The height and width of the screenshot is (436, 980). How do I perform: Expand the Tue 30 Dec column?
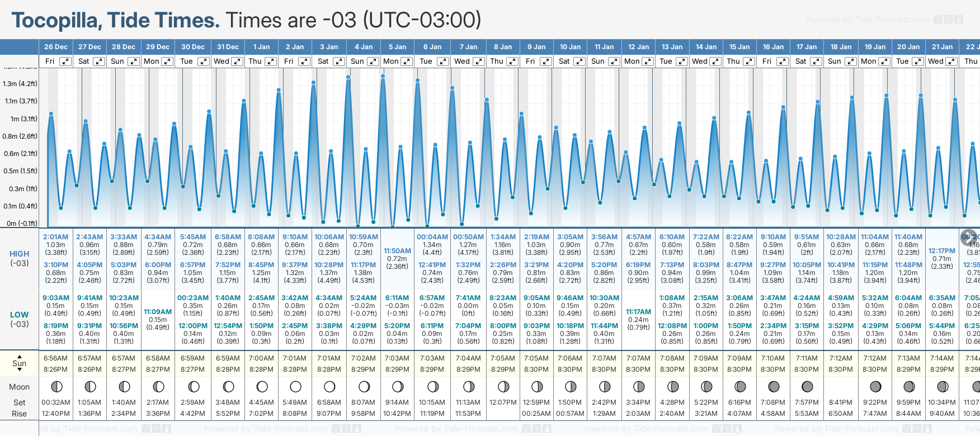[203, 61]
